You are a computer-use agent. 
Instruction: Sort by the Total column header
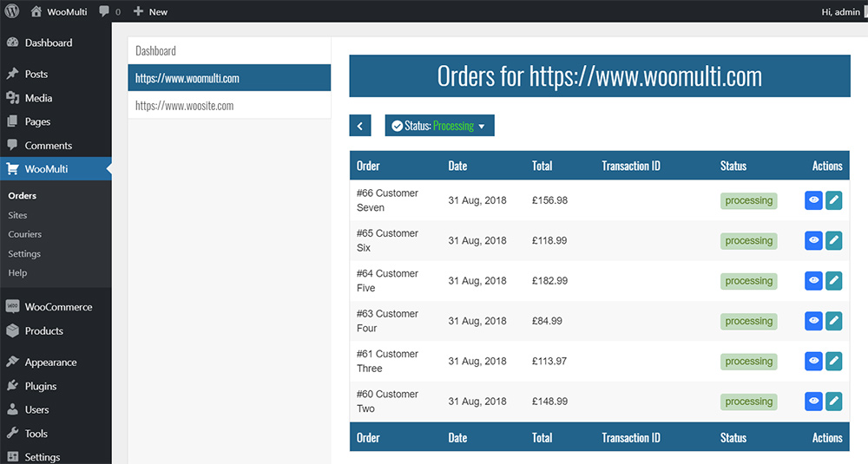coord(542,166)
